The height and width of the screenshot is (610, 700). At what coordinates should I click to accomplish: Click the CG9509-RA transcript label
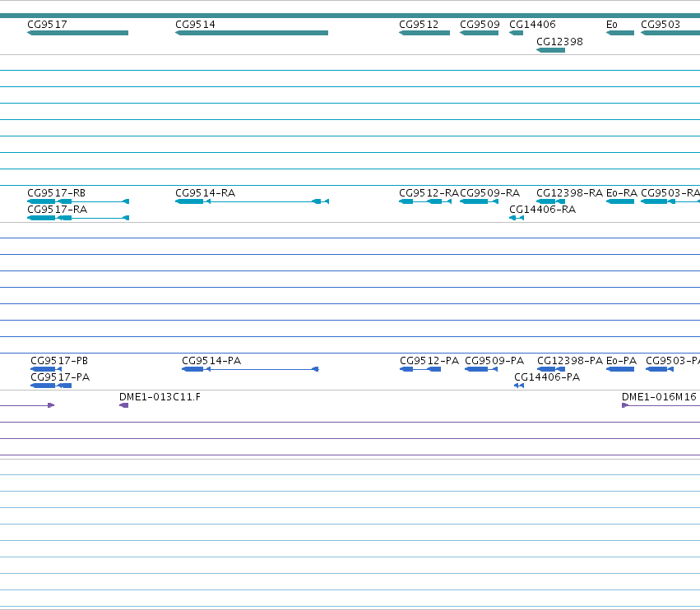coord(490,193)
